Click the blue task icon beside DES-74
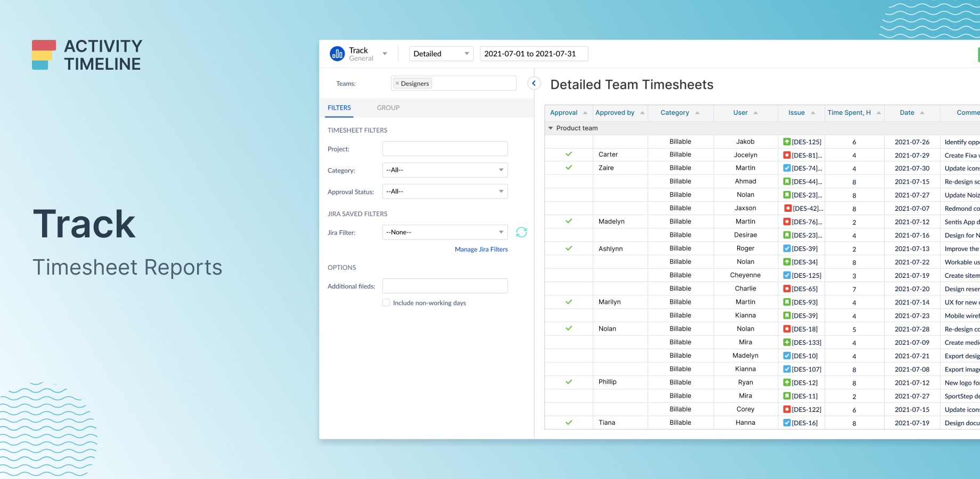This screenshot has width=980, height=479. tap(787, 168)
